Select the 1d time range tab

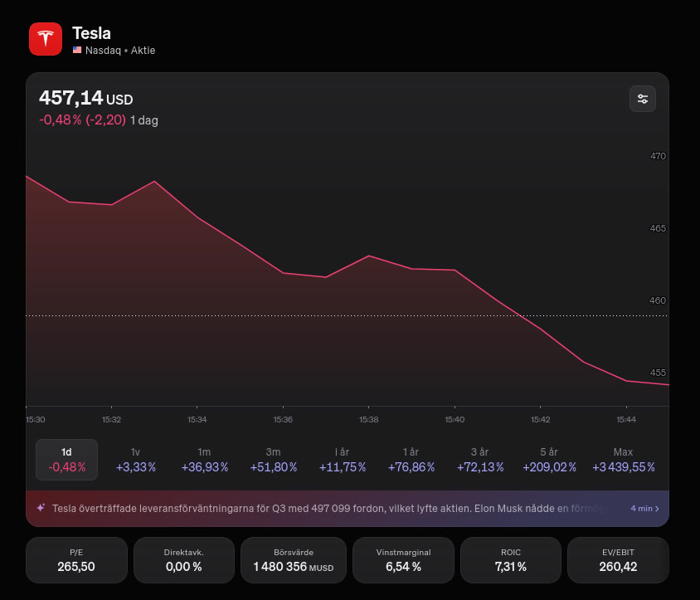tap(66, 460)
